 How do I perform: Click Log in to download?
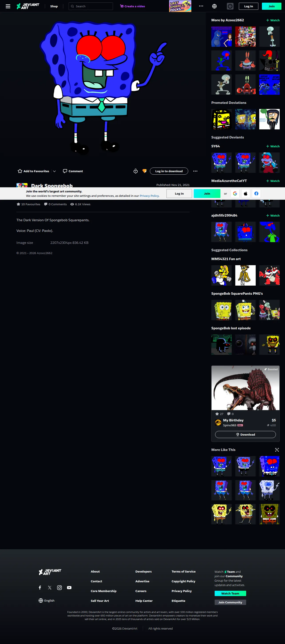169,171
